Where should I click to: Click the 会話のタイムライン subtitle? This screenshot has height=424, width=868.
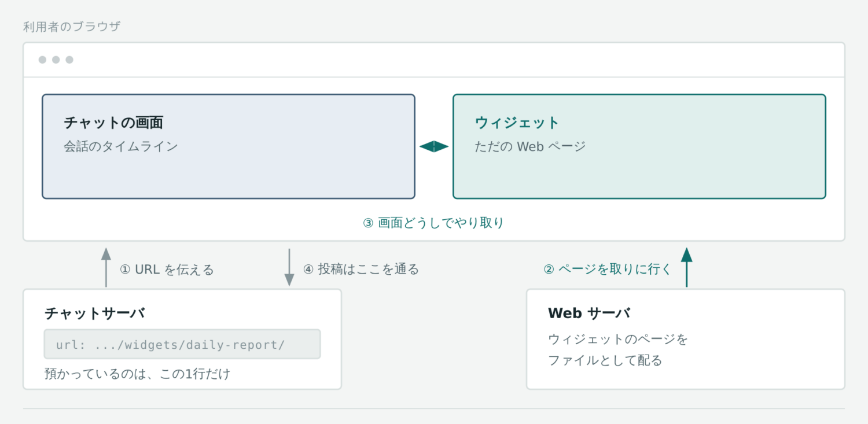(121, 146)
